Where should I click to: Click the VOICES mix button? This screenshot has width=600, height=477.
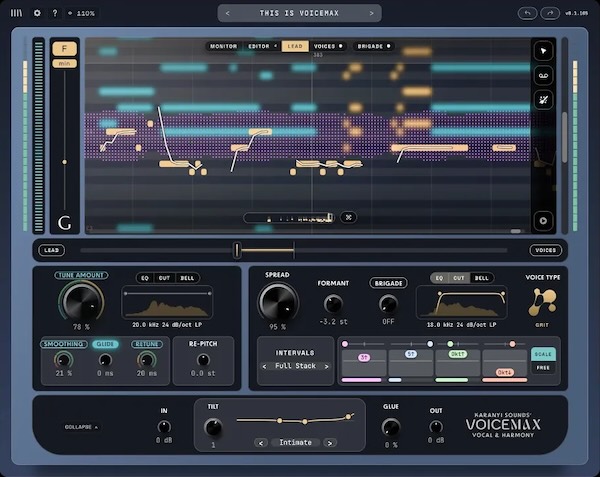pos(545,250)
